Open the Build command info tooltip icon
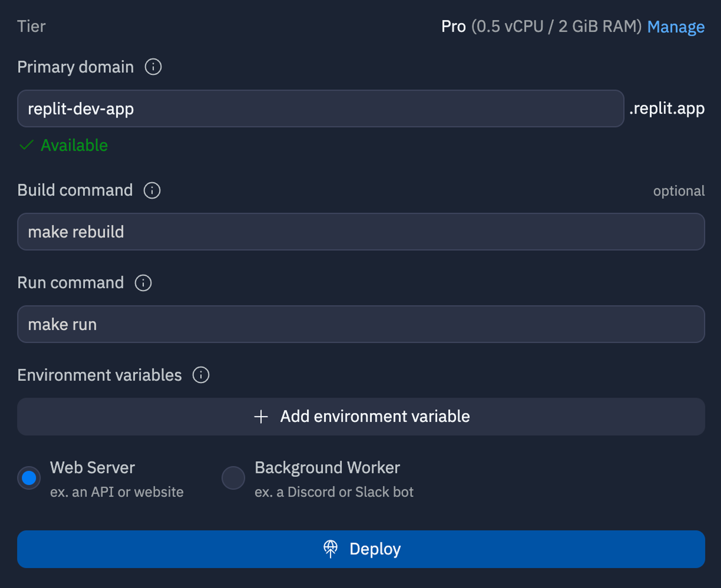Image resolution: width=721 pixels, height=588 pixels. click(152, 190)
